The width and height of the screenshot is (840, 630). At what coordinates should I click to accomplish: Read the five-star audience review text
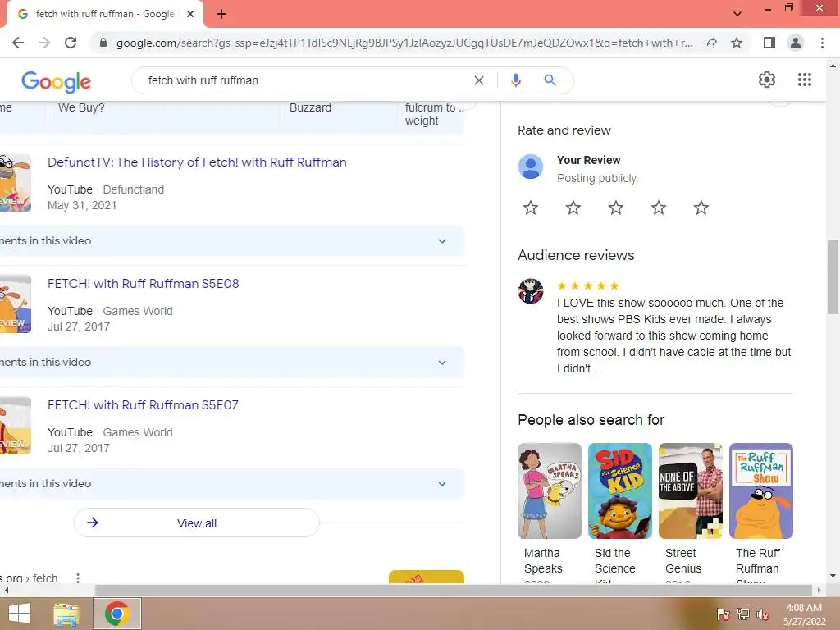pyautogui.click(x=674, y=336)
